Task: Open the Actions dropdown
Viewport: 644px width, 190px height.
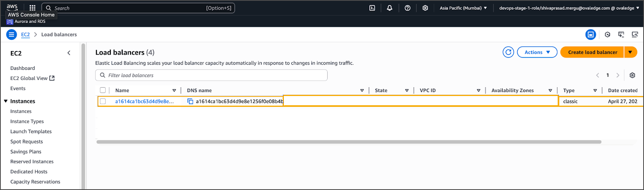Action: point(537,52)
